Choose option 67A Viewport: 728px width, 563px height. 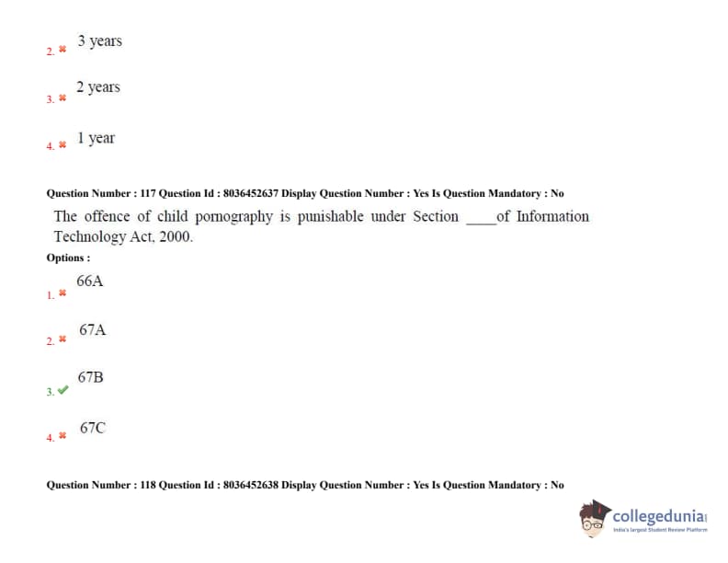tap(93, 329)
